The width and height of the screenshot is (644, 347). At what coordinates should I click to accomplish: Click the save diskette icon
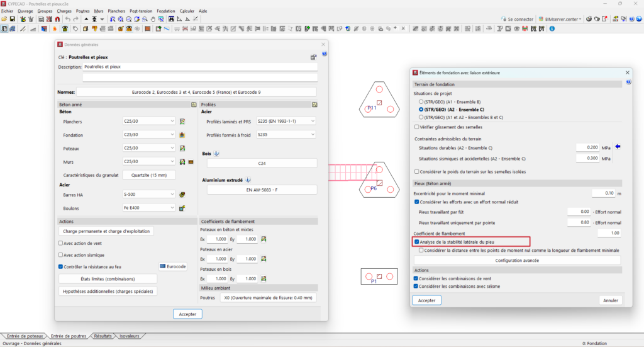click(13, 20)
